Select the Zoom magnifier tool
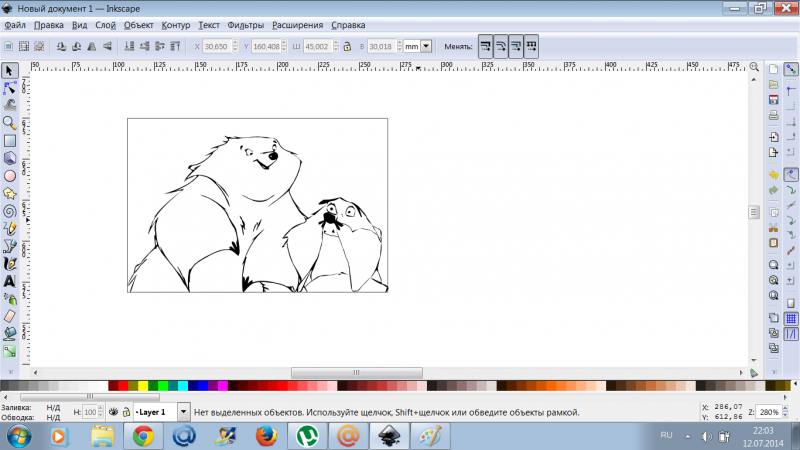The image size is (800, 450). tap(10, 123)
